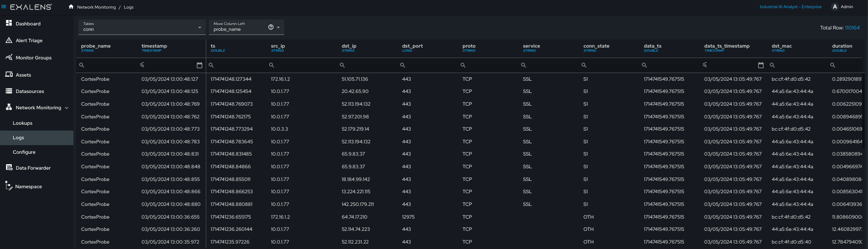
Task: Click the Total Row count 110164
Action: click(x=852, y=28)
